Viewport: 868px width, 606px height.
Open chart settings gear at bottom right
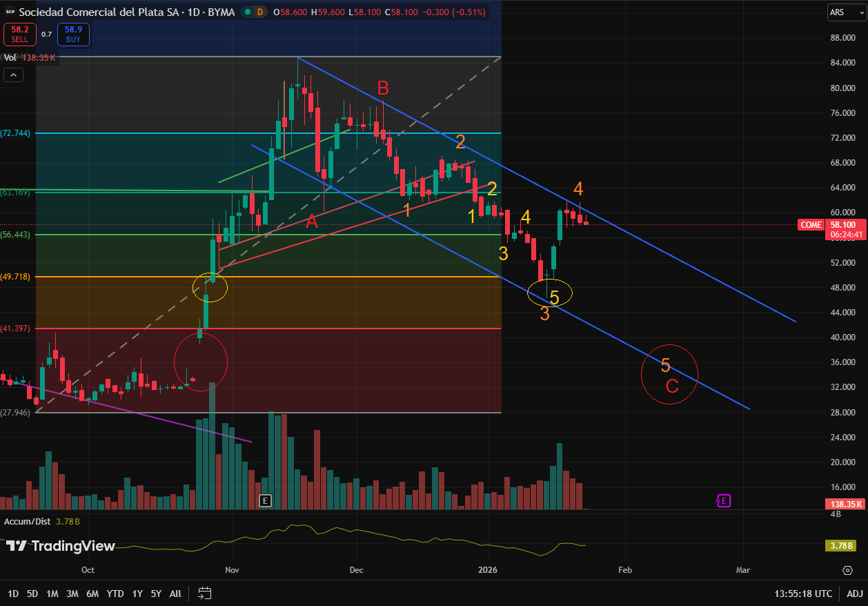click(x=847, y=570)
